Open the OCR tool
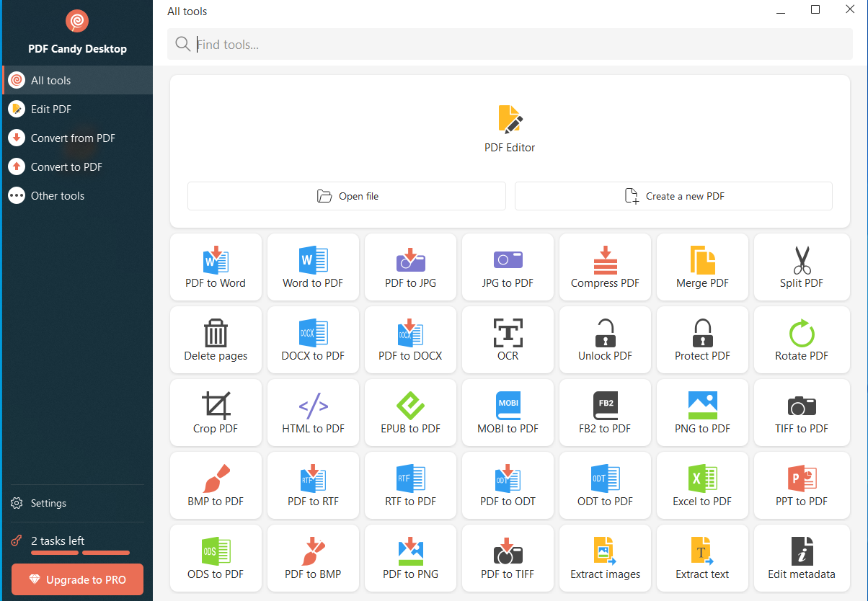This screenshot has height=601, width=868. pyautogui.click(x=508, y=340)
